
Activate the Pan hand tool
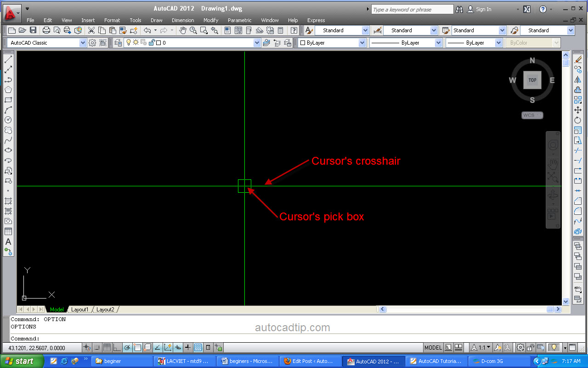tap(183, 30)
